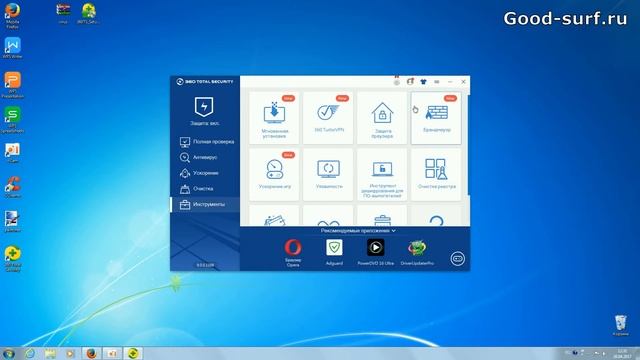Select Speedup in the sidebar
The image size is (640, 360).
[x=205, y=173]
